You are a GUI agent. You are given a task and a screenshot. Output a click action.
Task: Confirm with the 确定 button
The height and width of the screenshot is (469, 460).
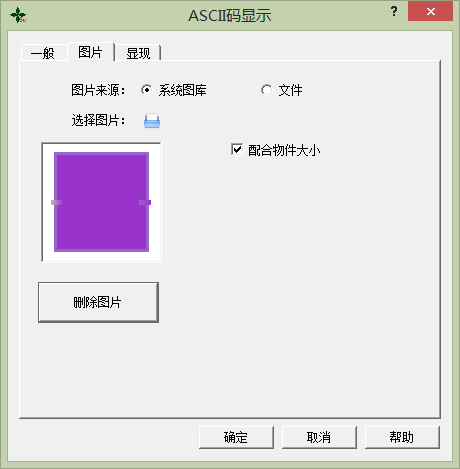pyautogui.click(x=236, y=437)
